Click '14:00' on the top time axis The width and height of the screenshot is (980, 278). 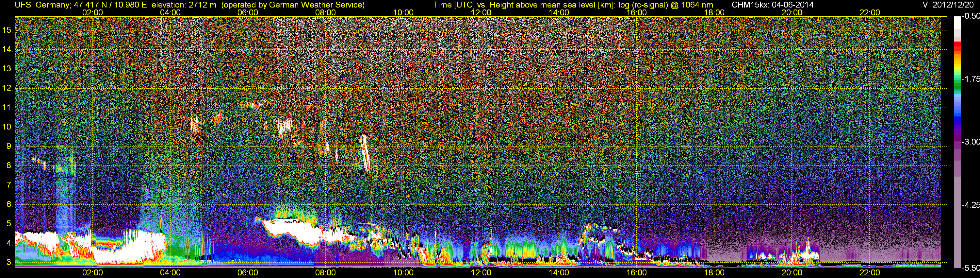tap(559, 12)
